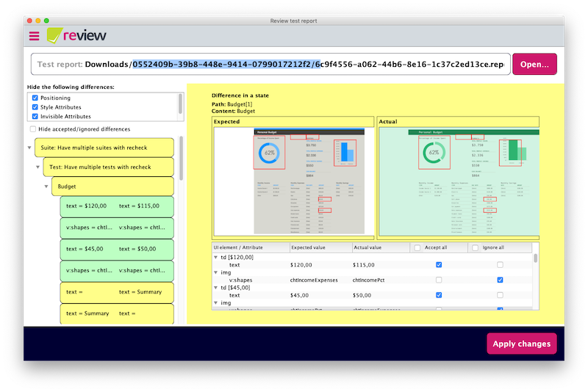
Task: Uncheck ignore for the chtIncomeExpenses v:shapes row
Action: point(500,280)
